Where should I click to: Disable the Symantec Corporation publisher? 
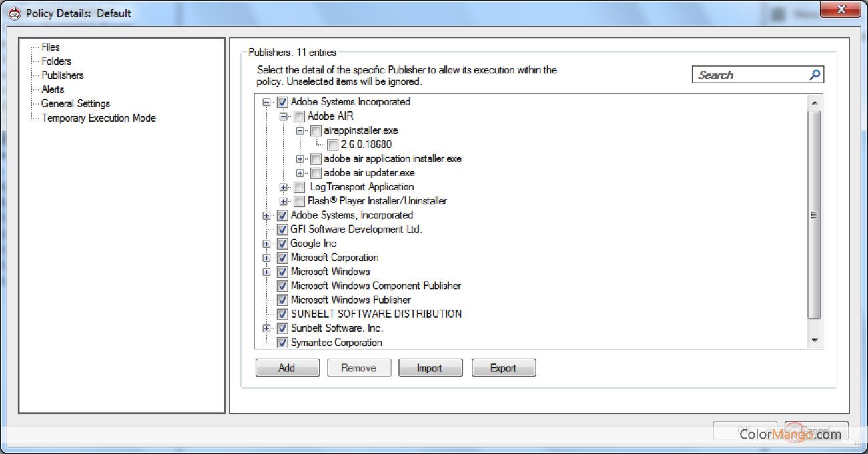pyautogui.click(x=282, y=342)
